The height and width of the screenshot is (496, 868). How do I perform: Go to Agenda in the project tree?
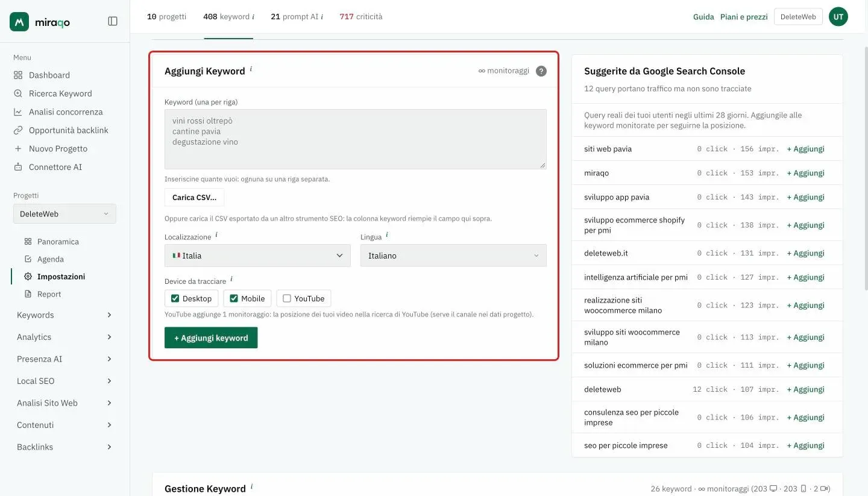pyautogui.click(x=44, y=259)
